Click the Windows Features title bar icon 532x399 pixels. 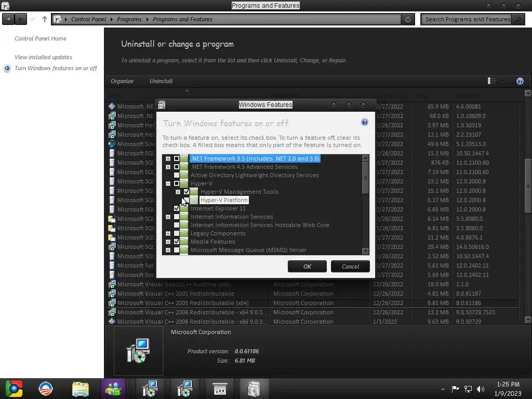click(x=162, y=105)
